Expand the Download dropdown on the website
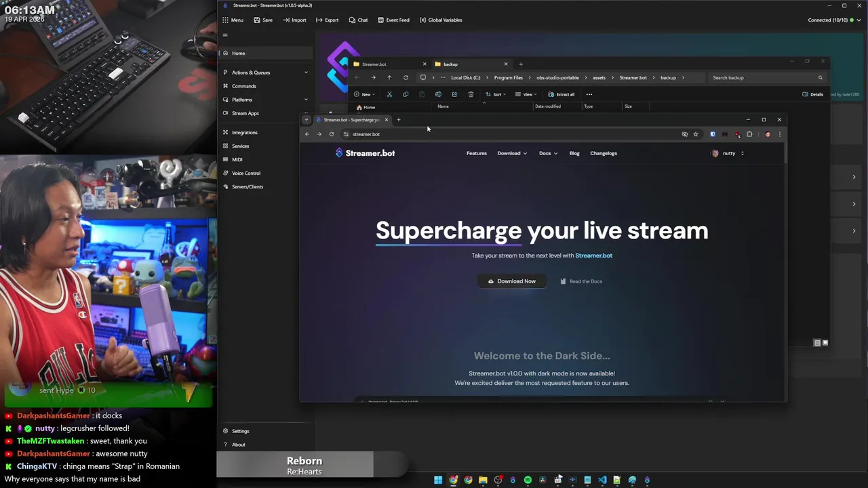The image size is (868, 488). coord(512,153)
